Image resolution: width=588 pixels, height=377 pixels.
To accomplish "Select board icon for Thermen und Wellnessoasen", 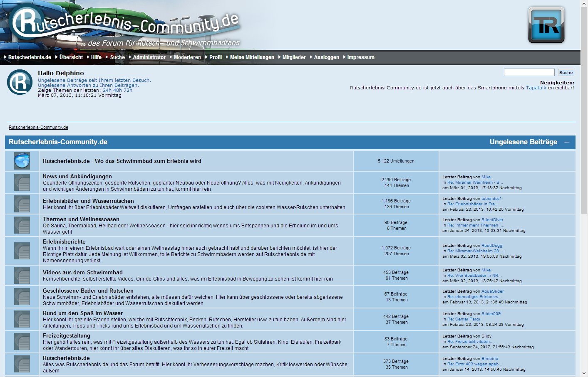I will point(22,225).
